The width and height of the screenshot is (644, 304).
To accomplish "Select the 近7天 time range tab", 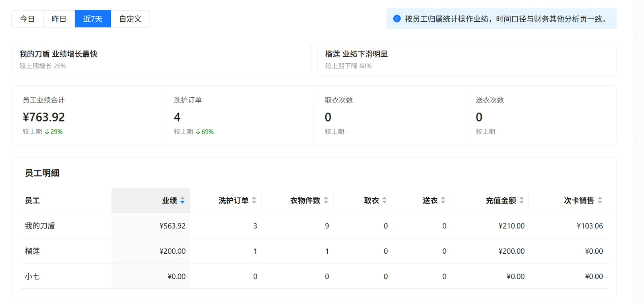I will point(93,19).
